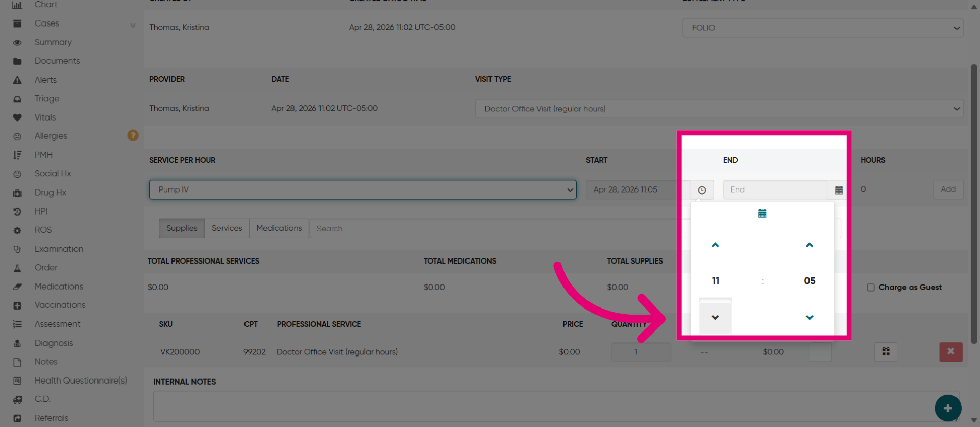Expand the Cases sidebar chevron
The width and height of the screenshot is (980, 427).
(133, 25)
